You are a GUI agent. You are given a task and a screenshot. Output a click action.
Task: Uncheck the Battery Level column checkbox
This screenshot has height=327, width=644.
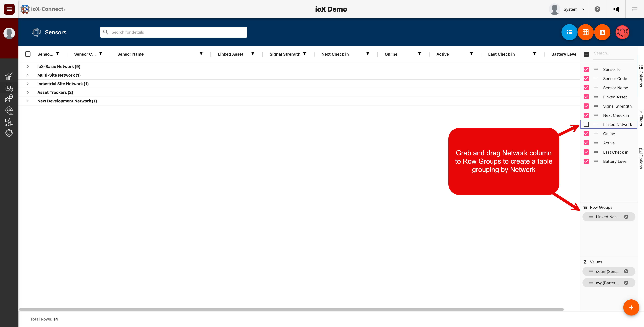point(586,161)
